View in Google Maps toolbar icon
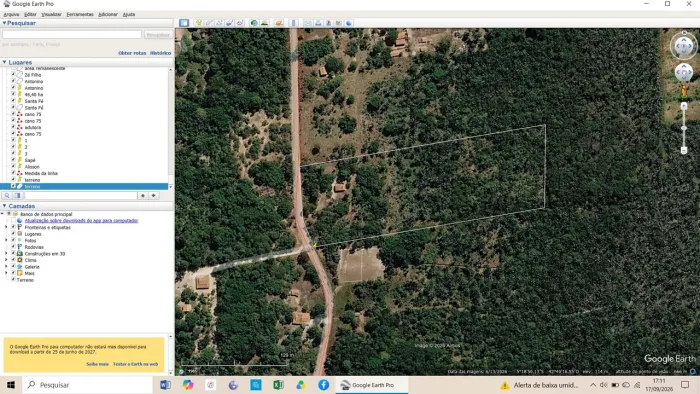700x394 pixels. (339, 23)
